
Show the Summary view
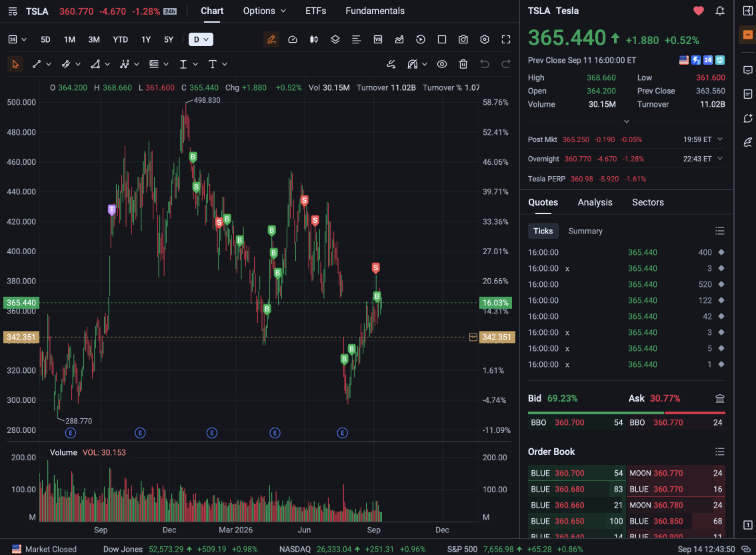[x=585, y=231]
